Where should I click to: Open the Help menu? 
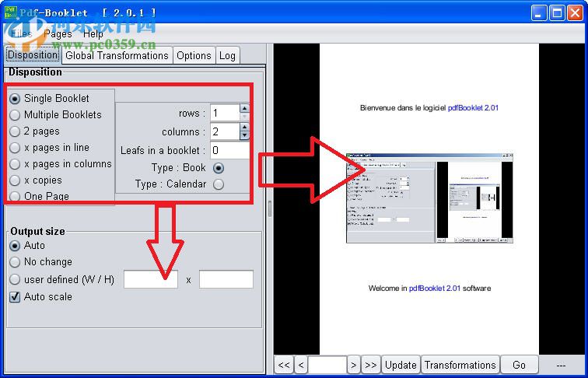93,33
